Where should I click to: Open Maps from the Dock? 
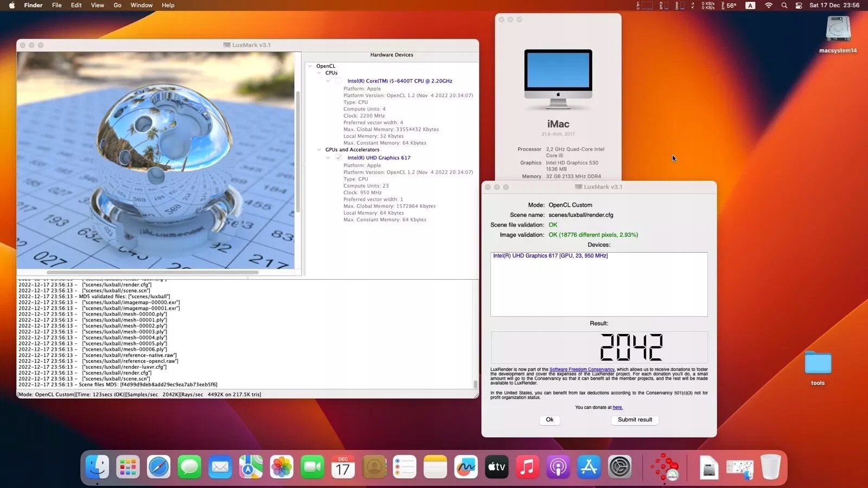(x=251, y=467)
